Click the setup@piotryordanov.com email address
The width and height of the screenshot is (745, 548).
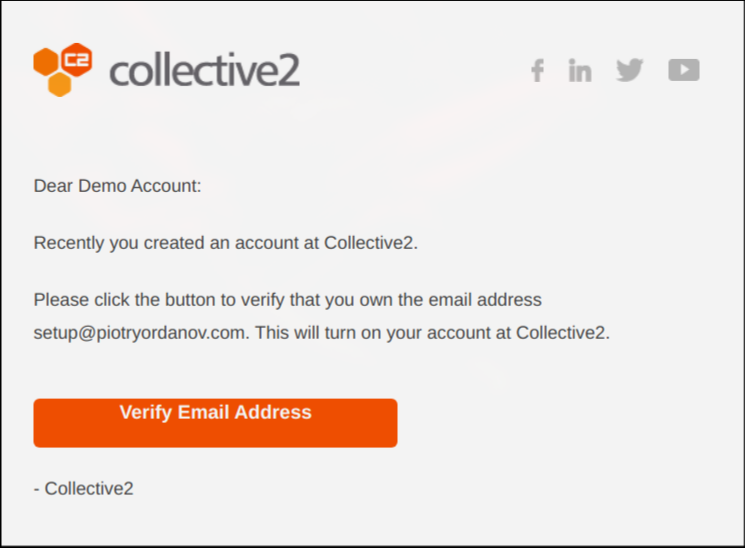coord(139,333)
